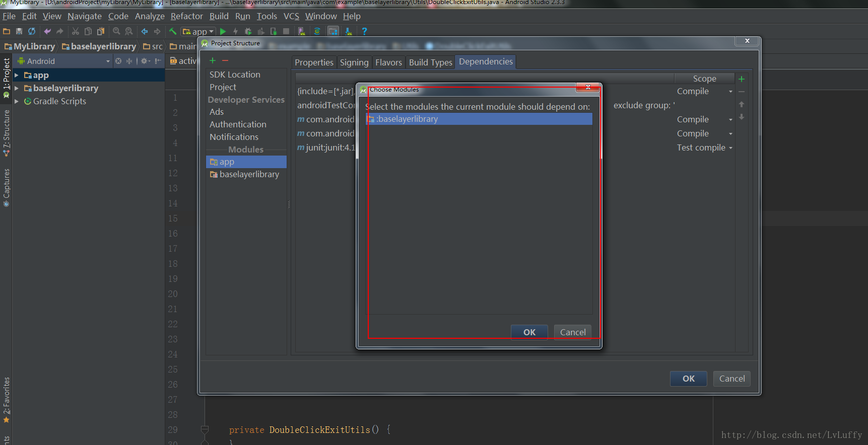Click the Find magnifier icon
Image resolution: width=868 pixels, height=445 pixels.
116,31
